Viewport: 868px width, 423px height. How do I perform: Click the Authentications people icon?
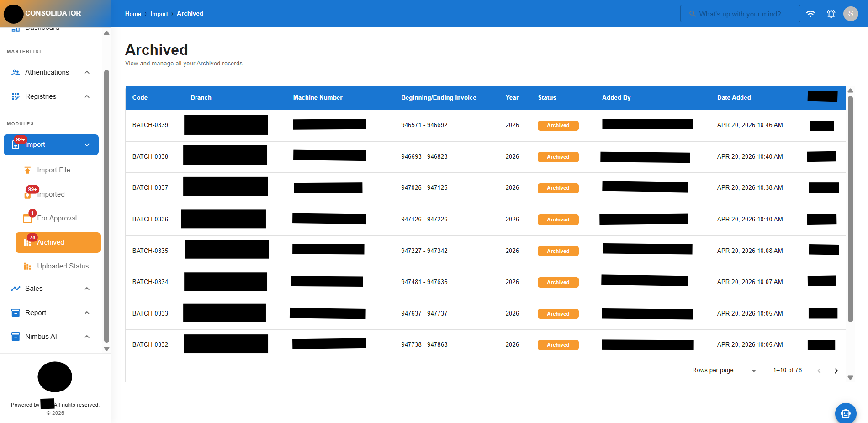tap(15, 72)
